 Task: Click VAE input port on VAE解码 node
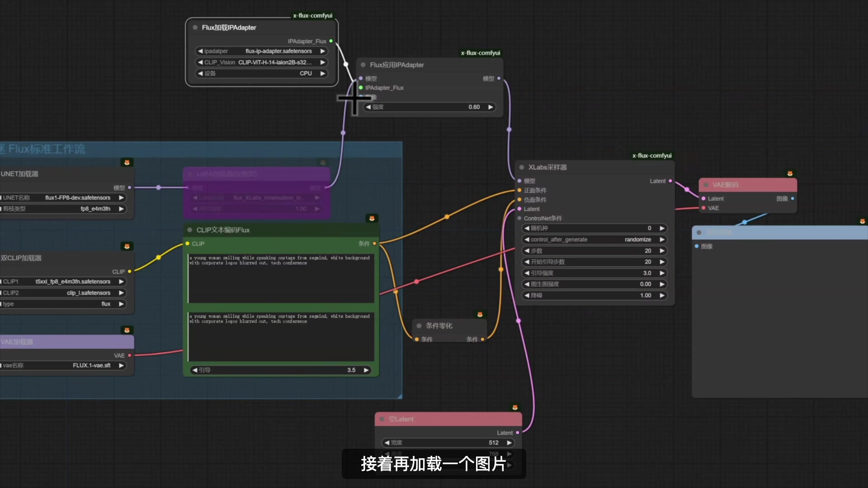[703, 208]
